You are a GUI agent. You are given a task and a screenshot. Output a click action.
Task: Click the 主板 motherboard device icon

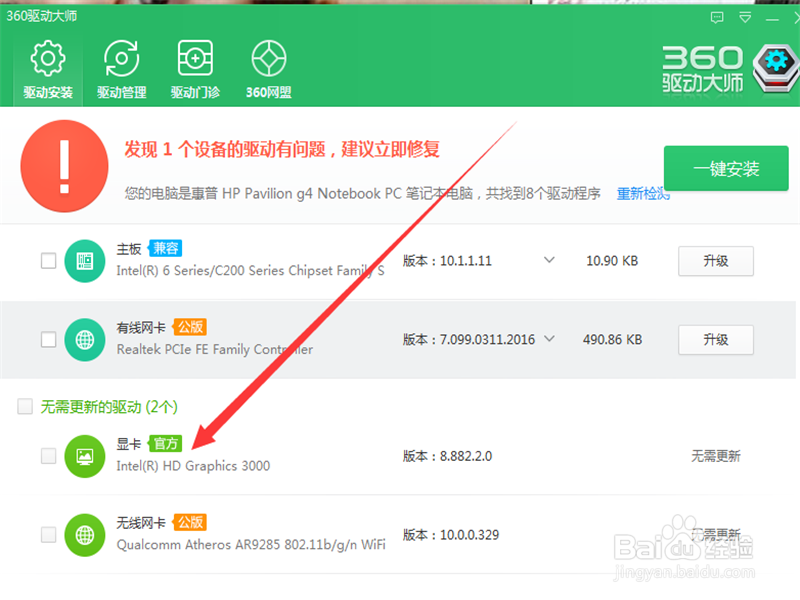85,261
